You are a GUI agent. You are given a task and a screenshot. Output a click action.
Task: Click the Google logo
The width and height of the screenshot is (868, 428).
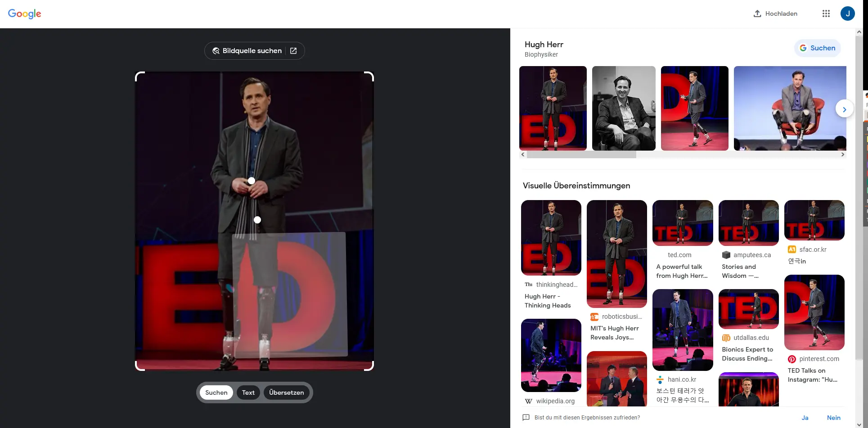pyautogui.click(x=25, y=14)
